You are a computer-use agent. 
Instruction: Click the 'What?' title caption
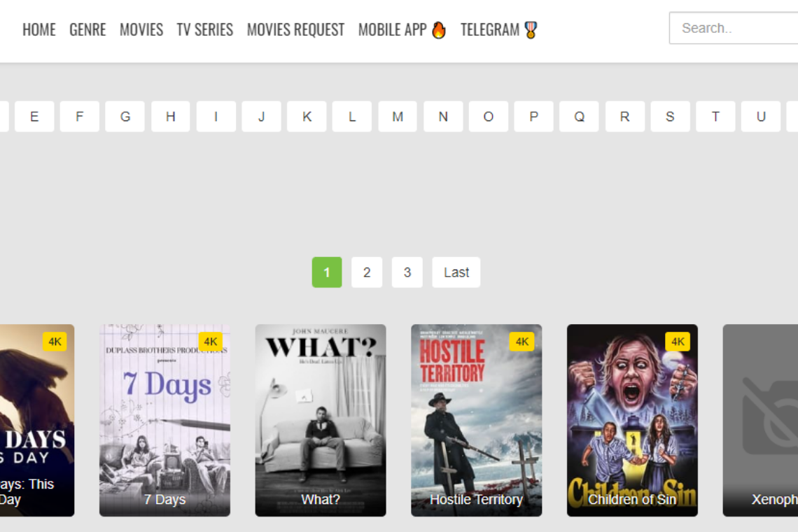pos(321,499)
